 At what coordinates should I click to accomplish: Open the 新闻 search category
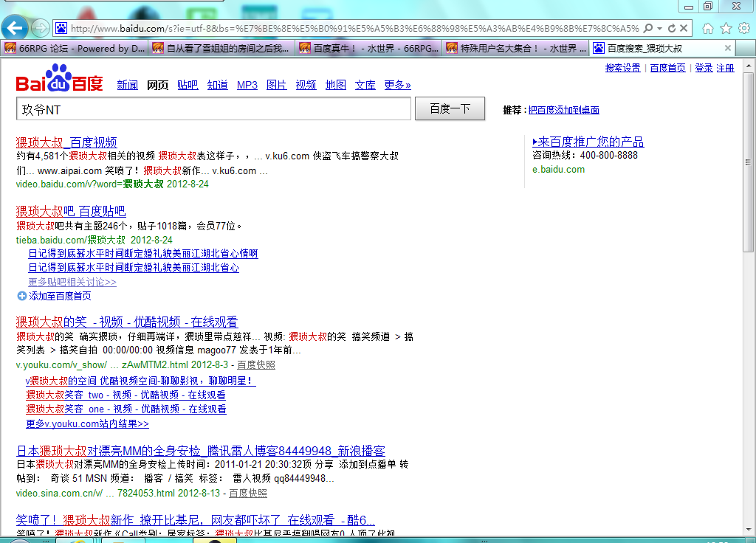point(127,86)
